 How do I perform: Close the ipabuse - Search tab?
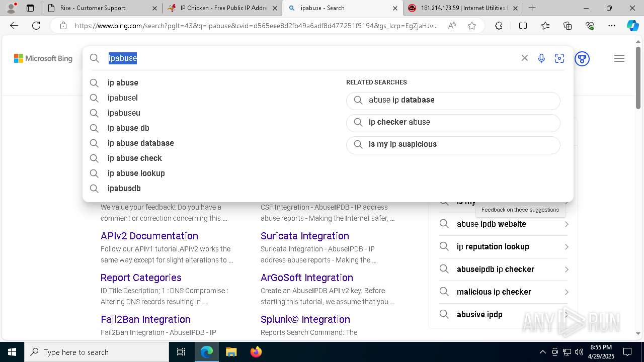coord(395,8)
